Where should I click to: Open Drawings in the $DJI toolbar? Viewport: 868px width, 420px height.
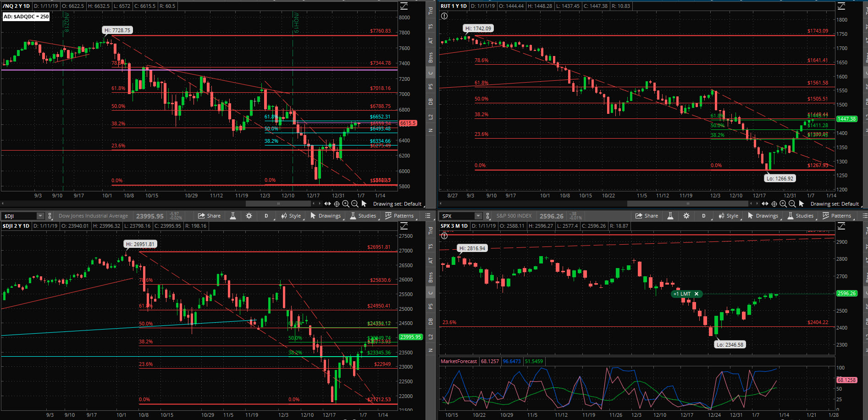pos(326,216)
